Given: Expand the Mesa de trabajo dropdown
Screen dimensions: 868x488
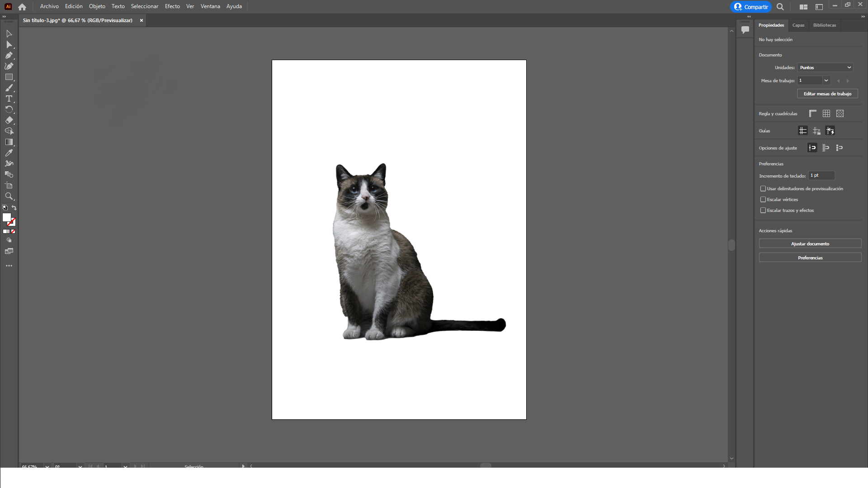Looking at the screenshot, I should pyautogui.click(x=826, y=80).
